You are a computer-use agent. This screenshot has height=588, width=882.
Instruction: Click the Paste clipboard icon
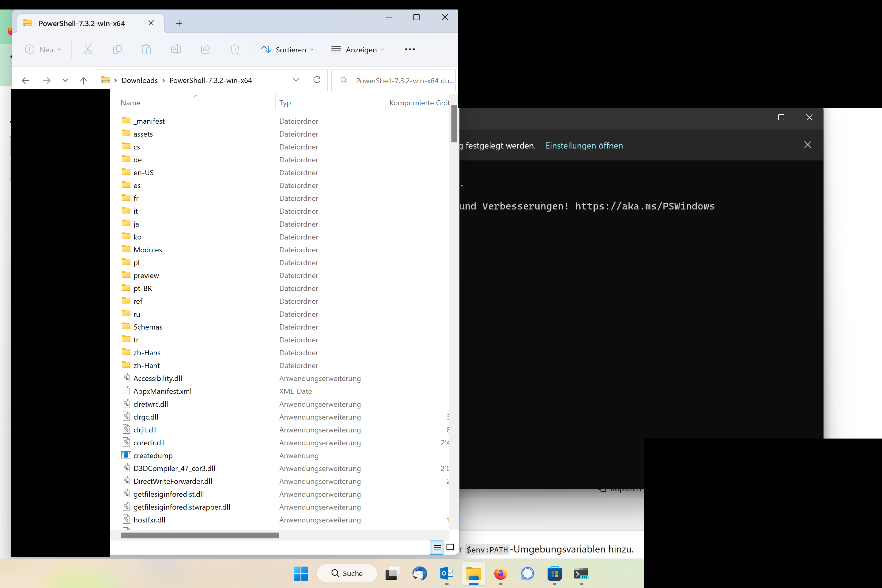click(147, 50)
